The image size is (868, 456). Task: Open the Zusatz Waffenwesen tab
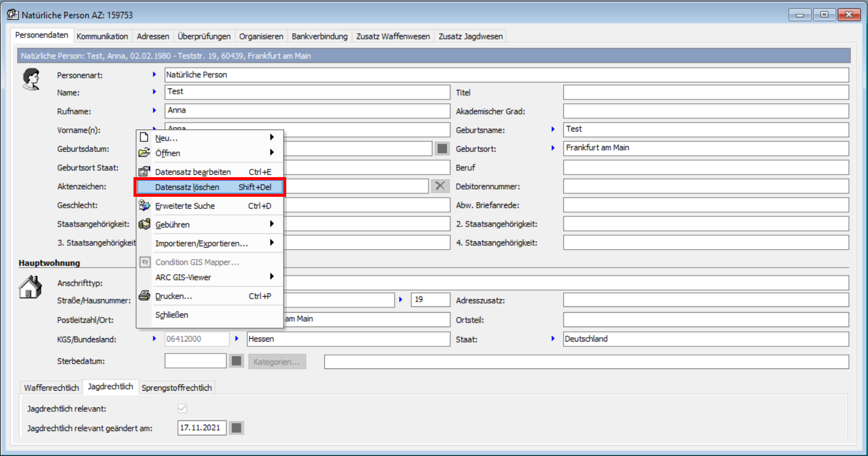392,36
